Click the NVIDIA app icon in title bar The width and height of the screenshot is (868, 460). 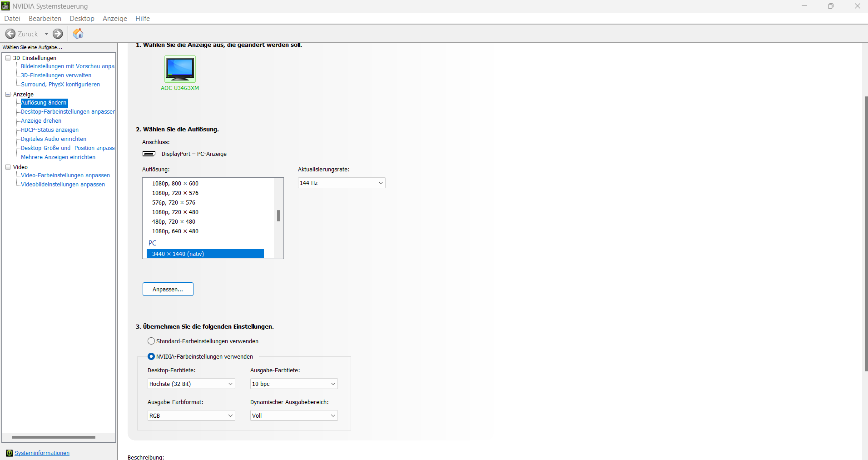point(5,6)
